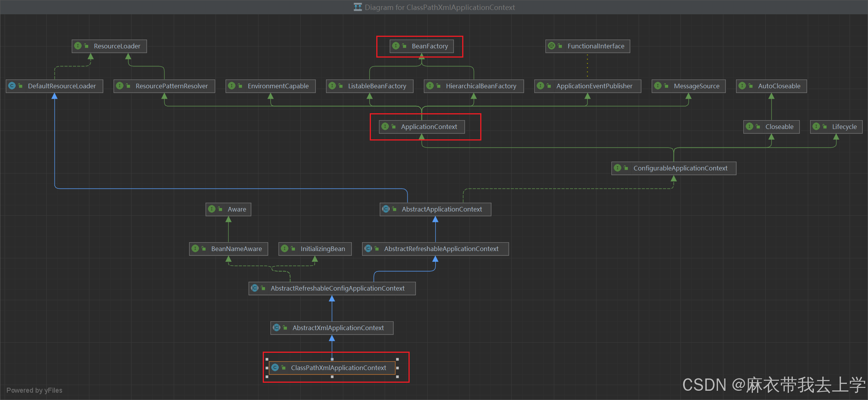The height and width of the screenshot is (400, 868).
Task: Click the 'ClassPathXmlApplicationContext' label text
Action: (339, 368)
